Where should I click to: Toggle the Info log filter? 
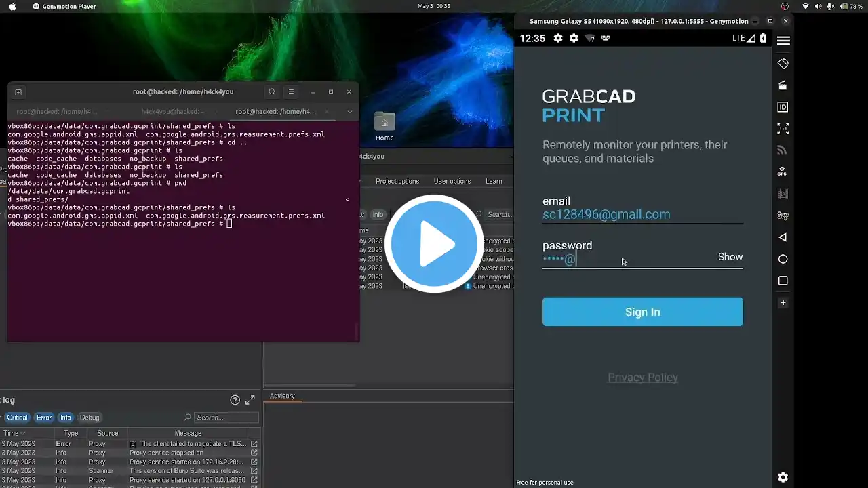tap(66, 418)
